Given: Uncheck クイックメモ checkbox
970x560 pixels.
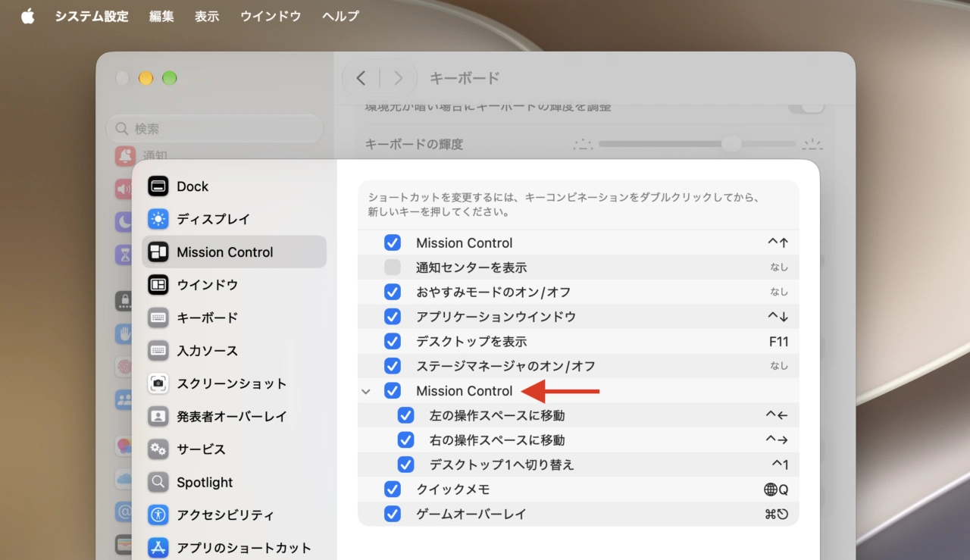Looking at the screenshot, I should 392,489.
